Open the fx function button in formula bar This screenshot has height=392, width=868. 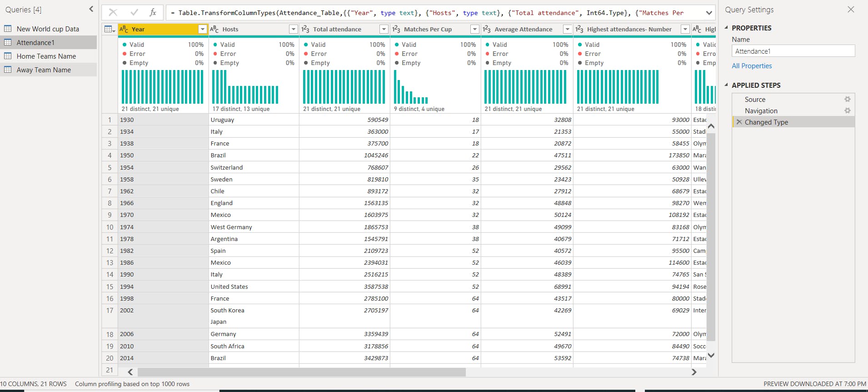[153, 13]
